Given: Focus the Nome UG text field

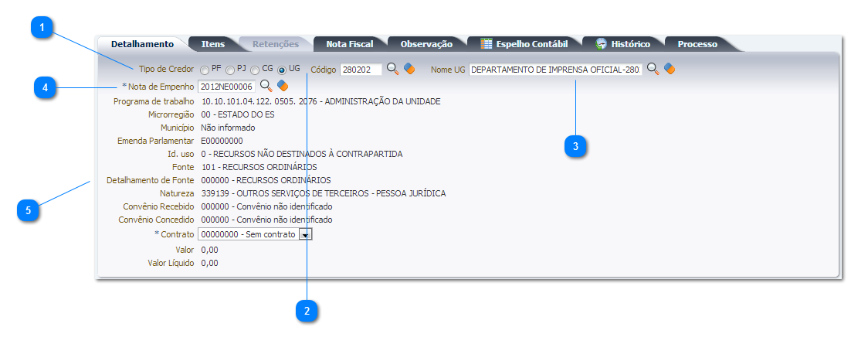Looking at the screenshot, I should coord(554,70).
